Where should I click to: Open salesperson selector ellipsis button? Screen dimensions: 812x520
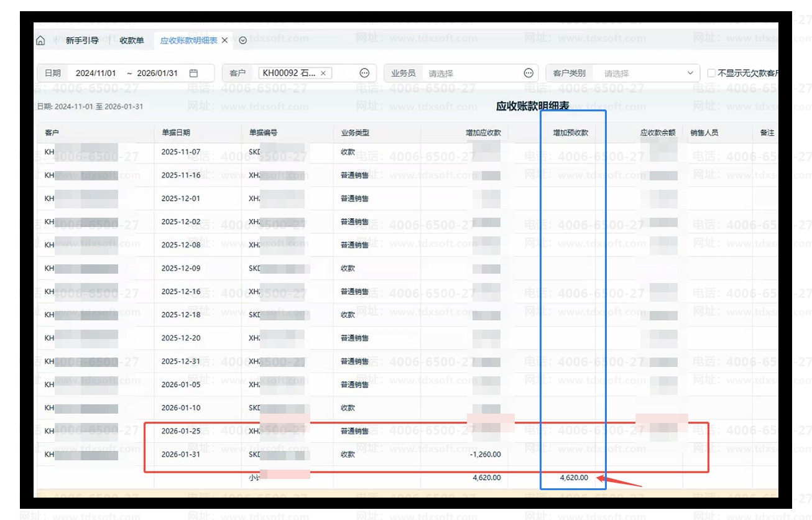click(x=529, y=73)
